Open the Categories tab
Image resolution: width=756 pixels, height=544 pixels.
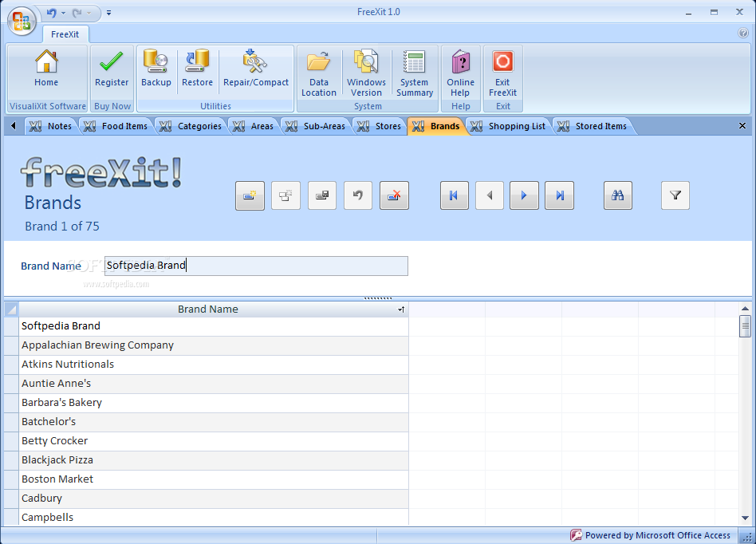[191, 126]
